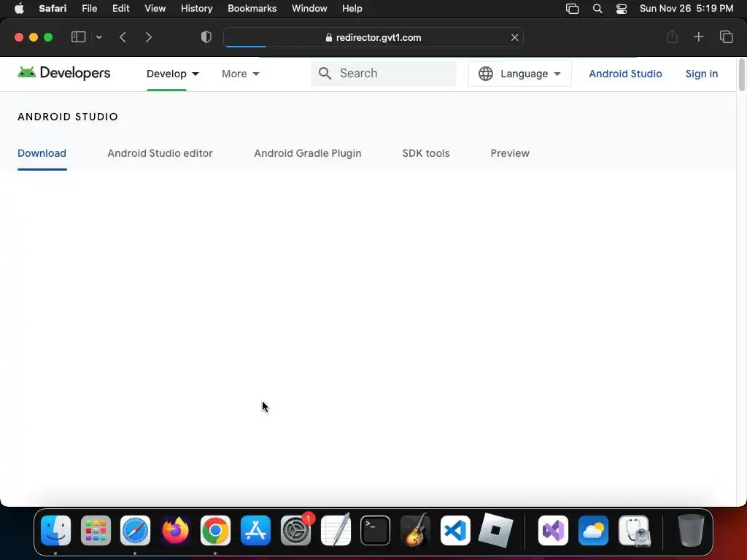
Task: Open the Help menu
Action: coord(352,9)
